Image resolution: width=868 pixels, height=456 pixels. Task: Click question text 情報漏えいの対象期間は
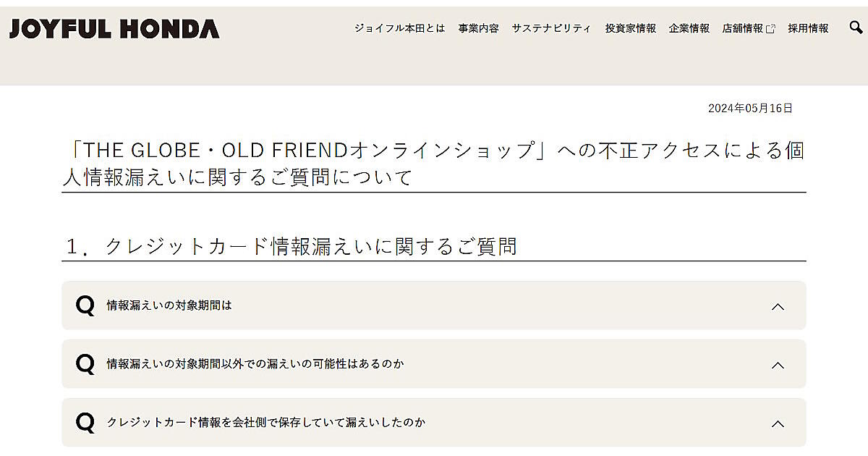(x=169, y=305)
